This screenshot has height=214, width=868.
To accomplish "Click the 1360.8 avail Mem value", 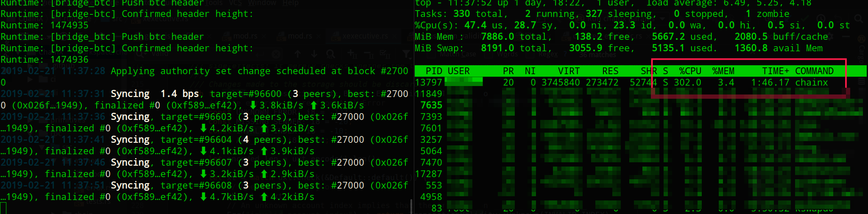I will (751, 48).
